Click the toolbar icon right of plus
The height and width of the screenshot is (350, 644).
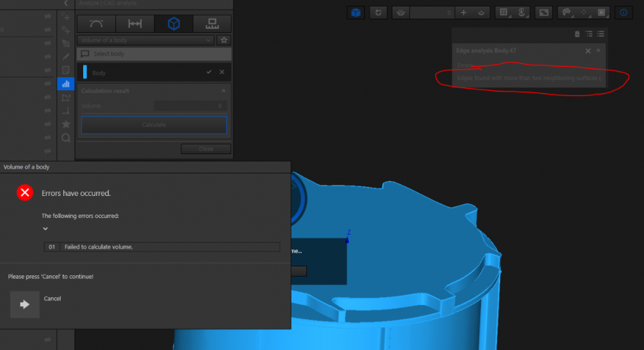482,13
